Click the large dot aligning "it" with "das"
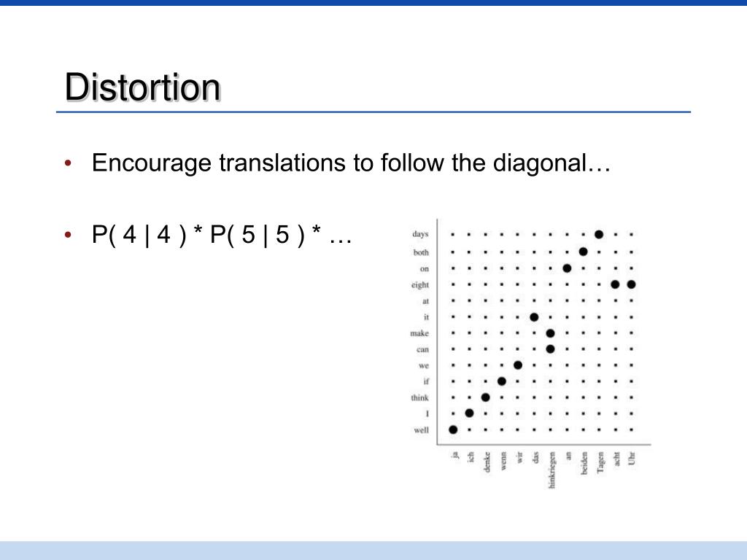Viewport: 747px width, 560px height. click(x=534, y=317)
